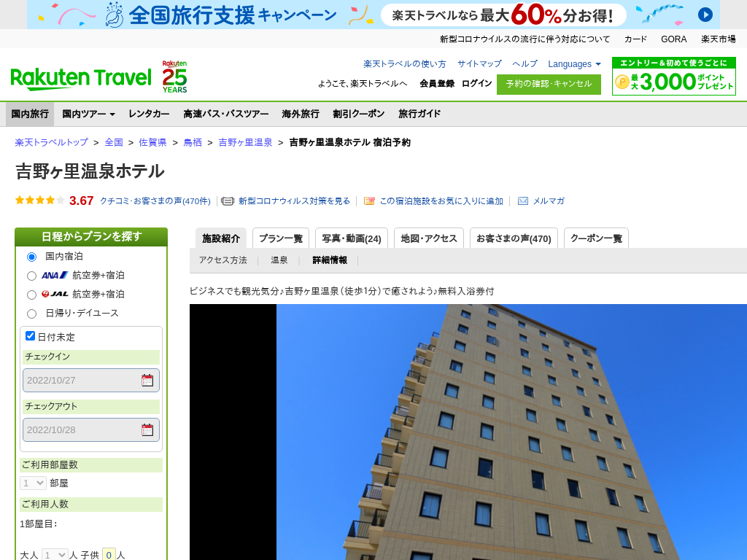Go to 全国 breadcrumb link
Image resolution: width=747 pixels, height=560 pixels.
click(x=114, y=142)
